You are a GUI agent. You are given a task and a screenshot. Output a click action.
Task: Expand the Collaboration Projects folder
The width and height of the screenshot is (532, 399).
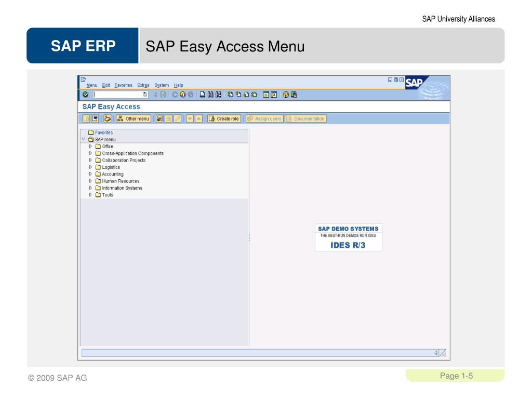tap(90, 160)
